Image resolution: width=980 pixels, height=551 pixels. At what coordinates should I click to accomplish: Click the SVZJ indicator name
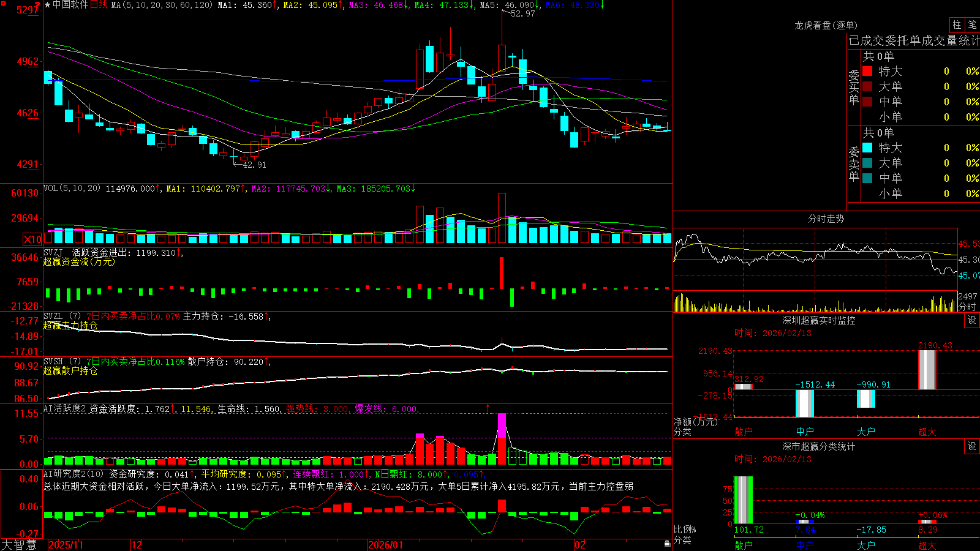click(x=53, y=252)
